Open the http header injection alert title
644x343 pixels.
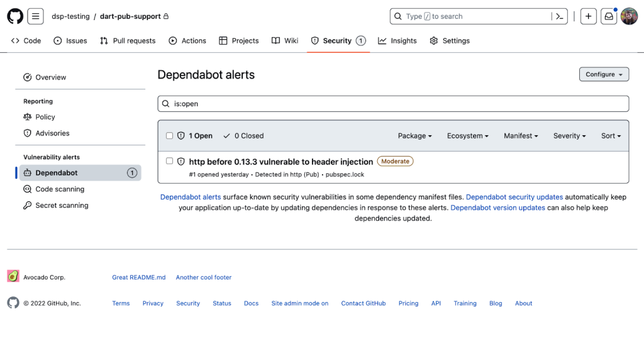pyautogui.click(x=280, y=162)
